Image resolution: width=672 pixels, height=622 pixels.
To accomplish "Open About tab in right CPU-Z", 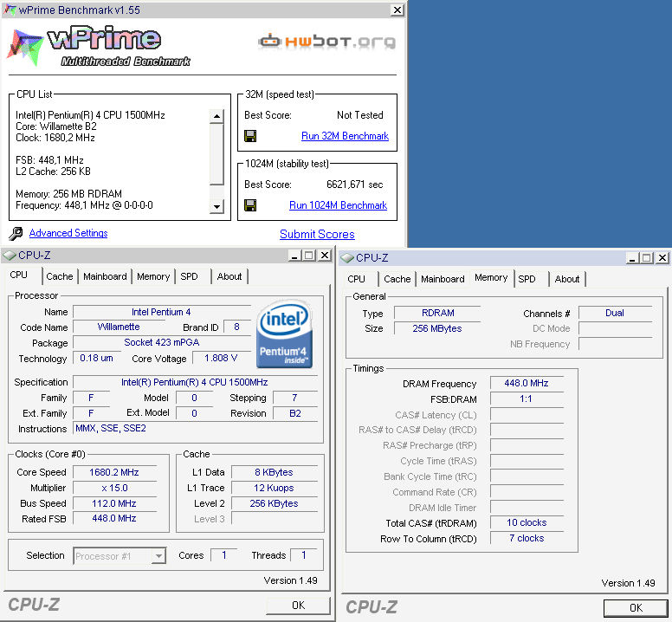I will [567, 279].
